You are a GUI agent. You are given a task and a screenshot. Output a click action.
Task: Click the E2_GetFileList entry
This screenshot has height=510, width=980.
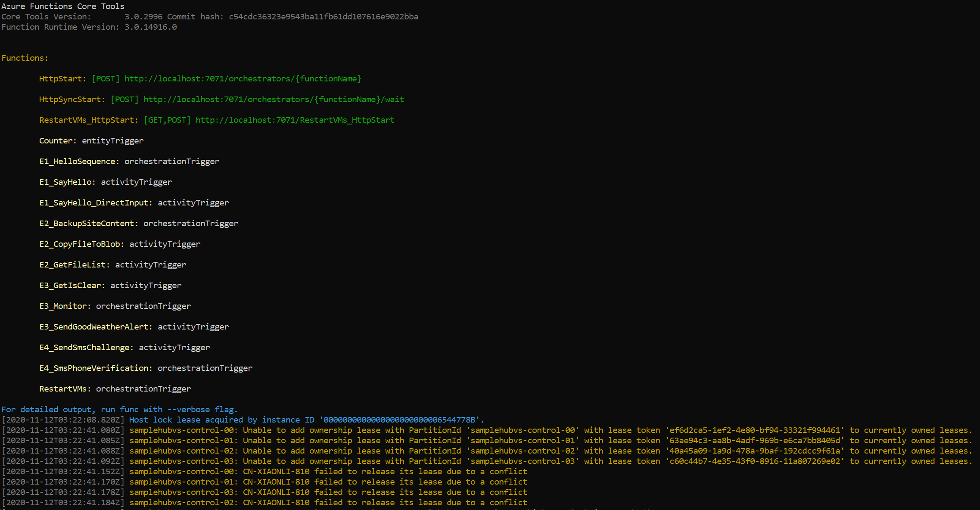(x=112, y=264)
